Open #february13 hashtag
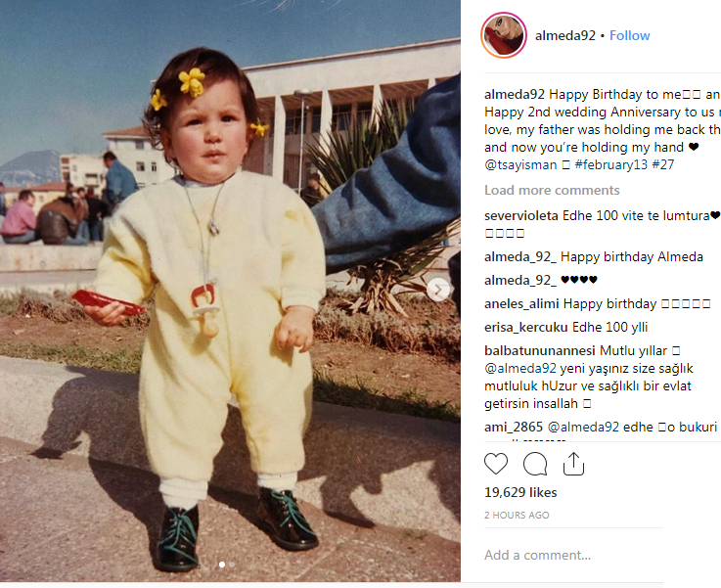This screenshot has height=588, width=721. tap(611, 164)
